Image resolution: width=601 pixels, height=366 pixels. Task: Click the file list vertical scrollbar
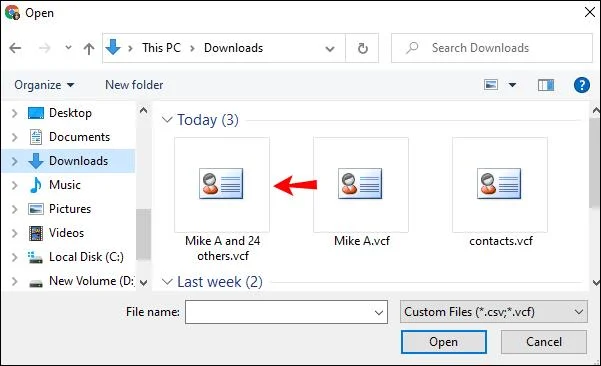pos(595,163)
